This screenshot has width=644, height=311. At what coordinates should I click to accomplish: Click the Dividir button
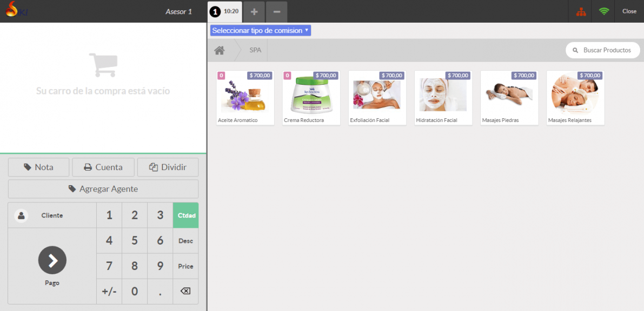click(168, 167)
